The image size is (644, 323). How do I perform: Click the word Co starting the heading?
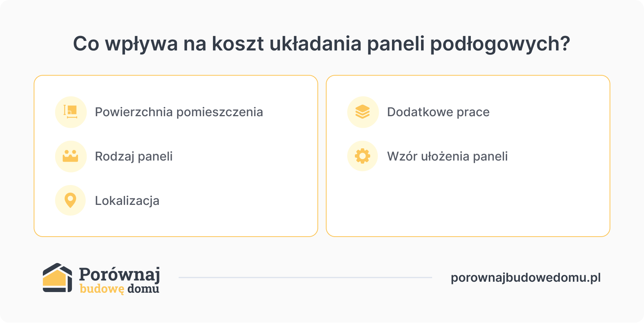point(86,44)
